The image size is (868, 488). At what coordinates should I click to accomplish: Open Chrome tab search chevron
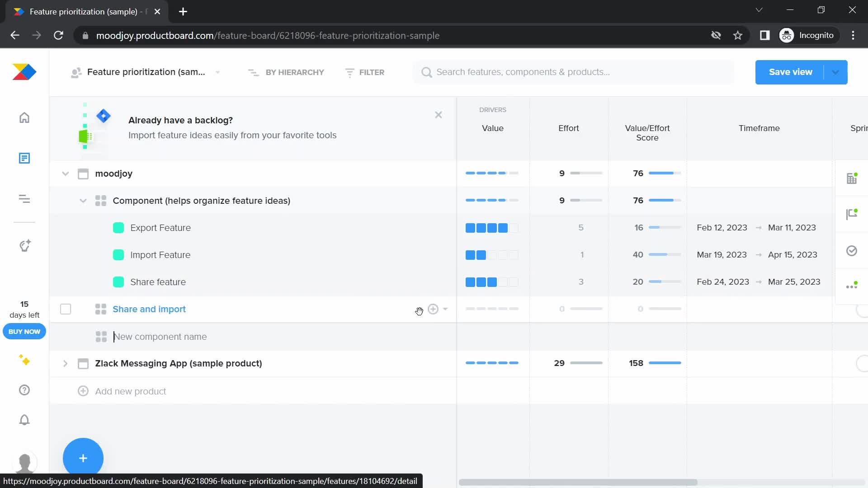[759, 10]
